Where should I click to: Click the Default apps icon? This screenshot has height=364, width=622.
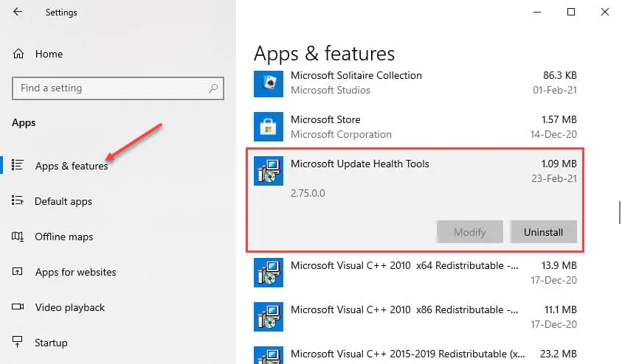tap(18, 200)
